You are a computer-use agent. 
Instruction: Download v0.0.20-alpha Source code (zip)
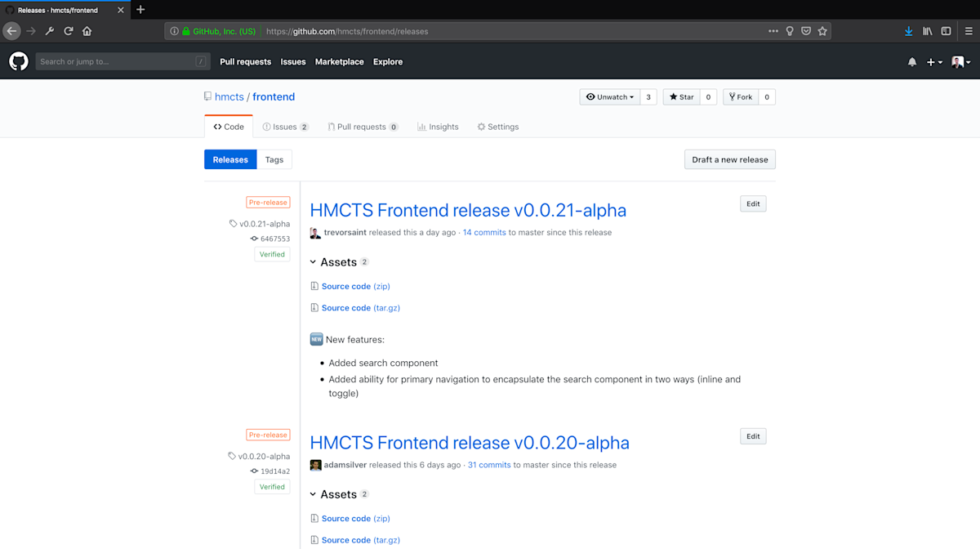pos(355,518)
